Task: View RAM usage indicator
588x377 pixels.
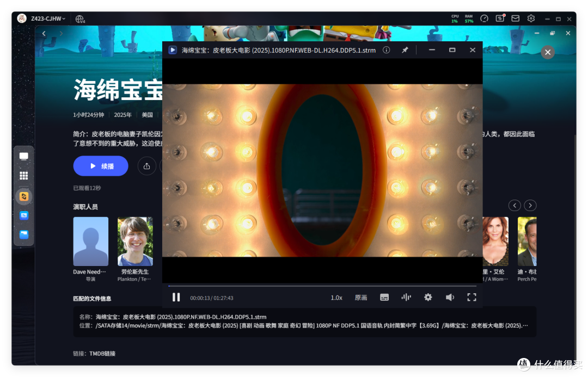Action: tap(469, 18)
